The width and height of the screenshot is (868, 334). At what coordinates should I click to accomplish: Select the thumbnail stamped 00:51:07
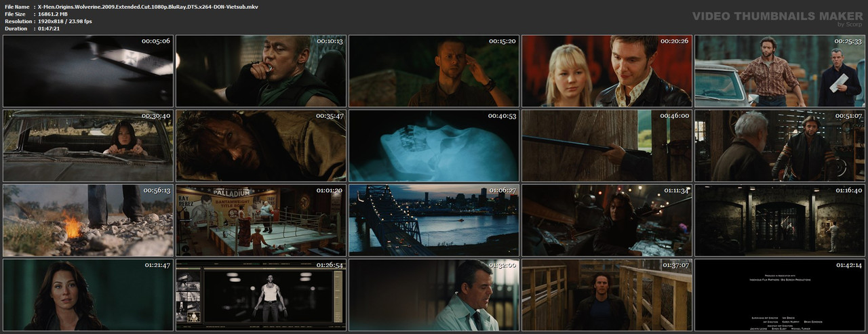point(780,146)
